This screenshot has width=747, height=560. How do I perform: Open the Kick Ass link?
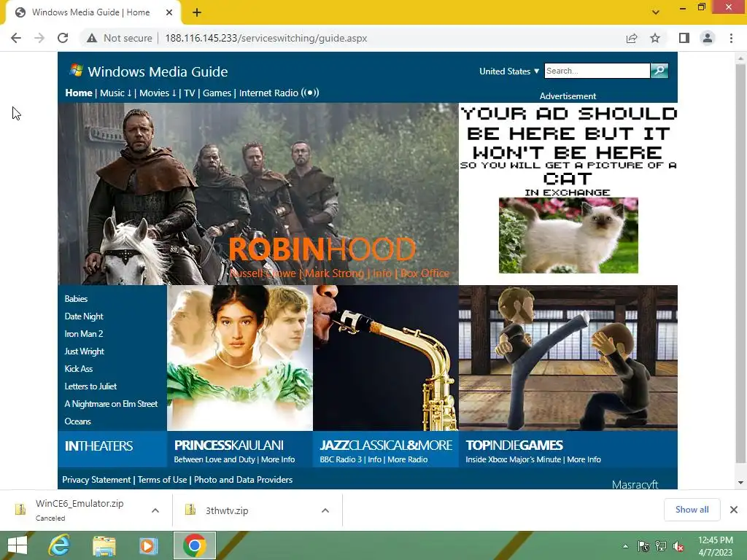coord(79,368)
